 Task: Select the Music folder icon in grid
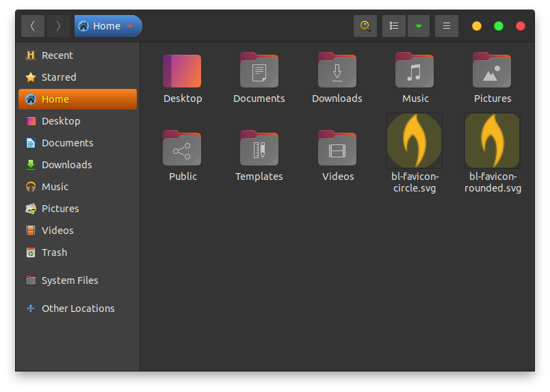[x=415, y=70]
